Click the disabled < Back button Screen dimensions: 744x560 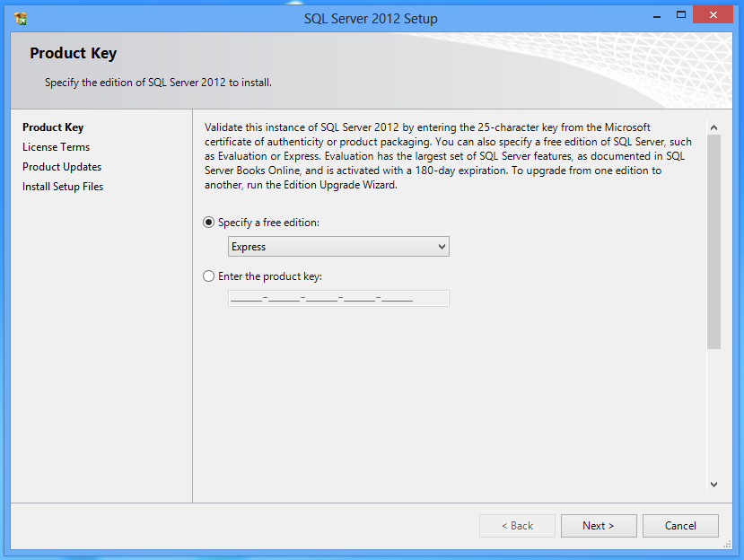[517, 526]
